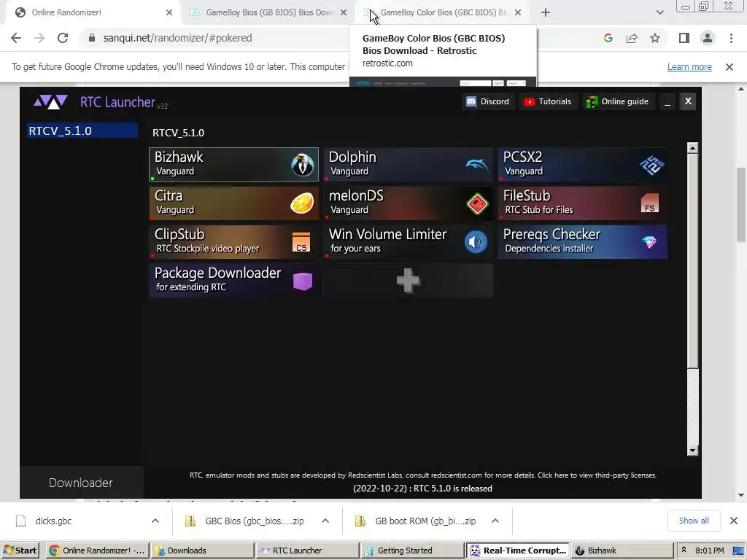Click the address bar URL
Image resolution: width=747 pixels, height=560 pixels.
(177, 38)
